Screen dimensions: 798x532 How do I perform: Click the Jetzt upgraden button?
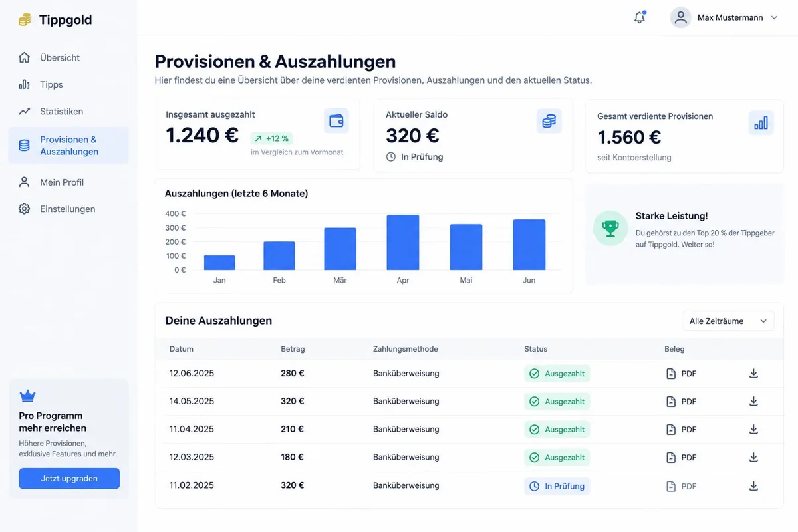point(69,479)
